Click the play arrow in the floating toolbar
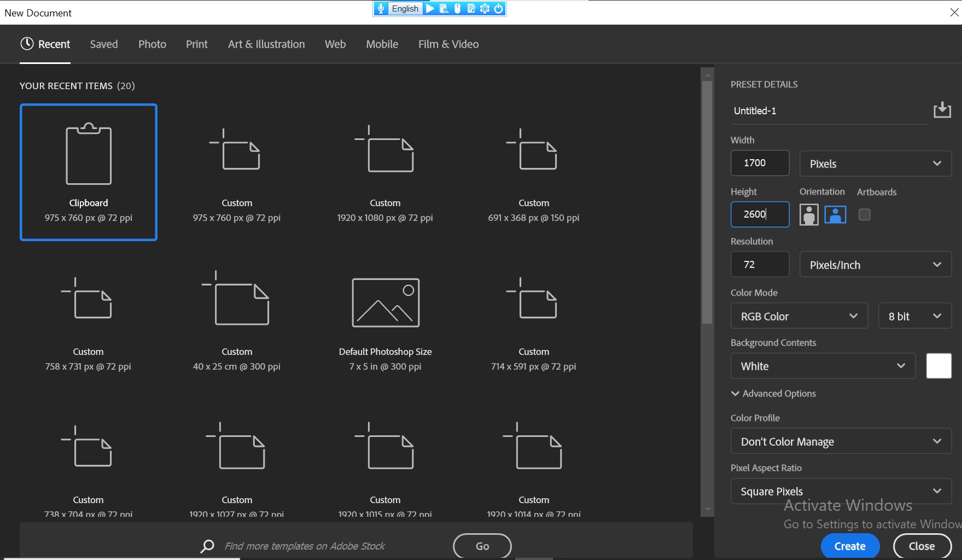The width and height of the screenshot is (962, 560). point(430,9)
